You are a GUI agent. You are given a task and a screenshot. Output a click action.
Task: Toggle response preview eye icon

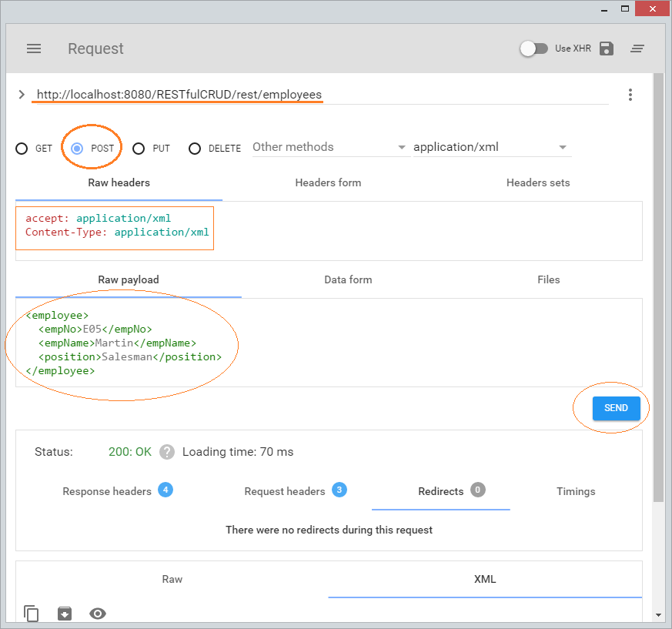[98, 614]
